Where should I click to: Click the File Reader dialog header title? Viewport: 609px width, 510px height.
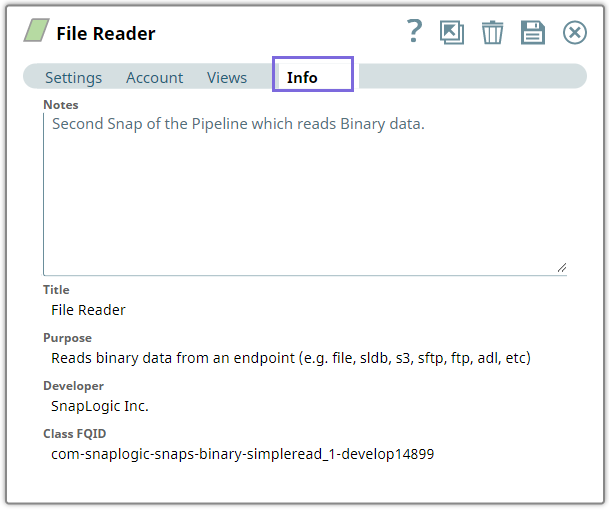click(x=106, y=33)
